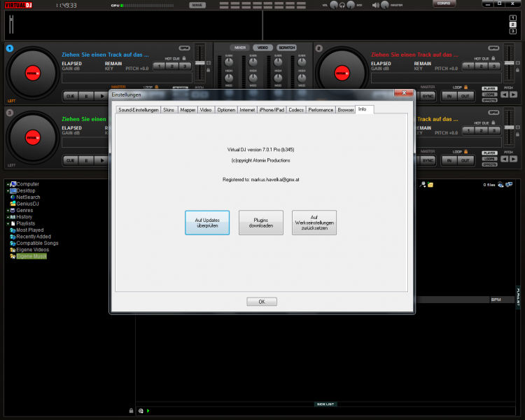
Task: Select the Video settings tab
Action: [x=206, y=110]
